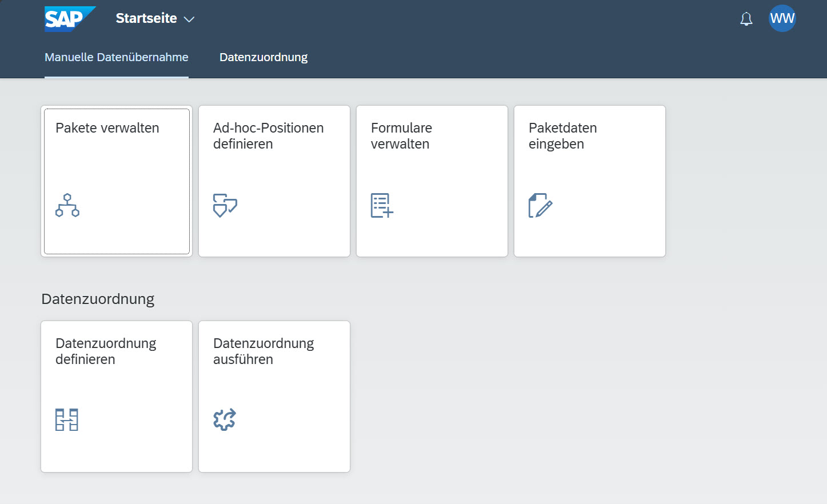827x504 pixels.
Task: Launch Datenzuordnung ausführen
Action: click(274, 396)
